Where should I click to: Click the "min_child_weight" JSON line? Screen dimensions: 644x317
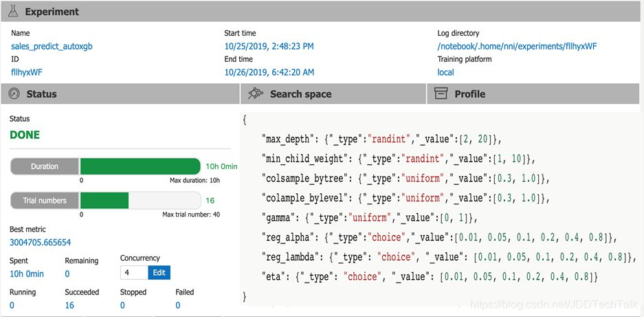point(398,159)
